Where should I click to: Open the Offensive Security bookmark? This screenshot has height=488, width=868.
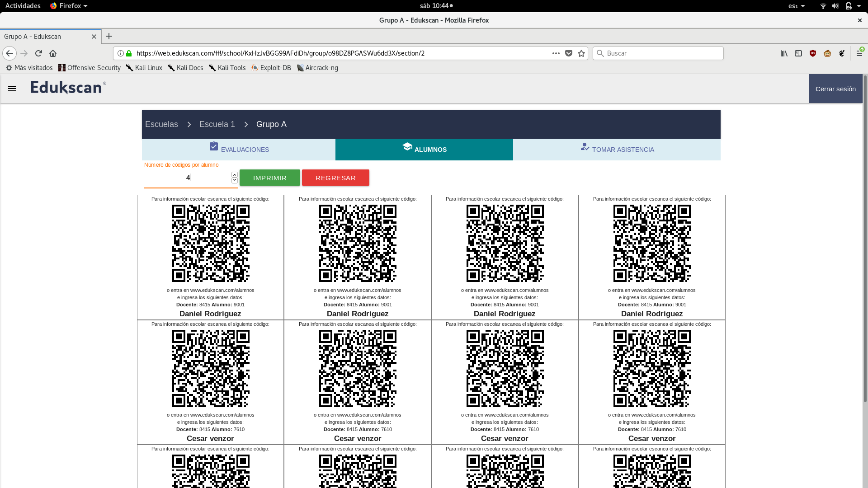tap(90, 68)
